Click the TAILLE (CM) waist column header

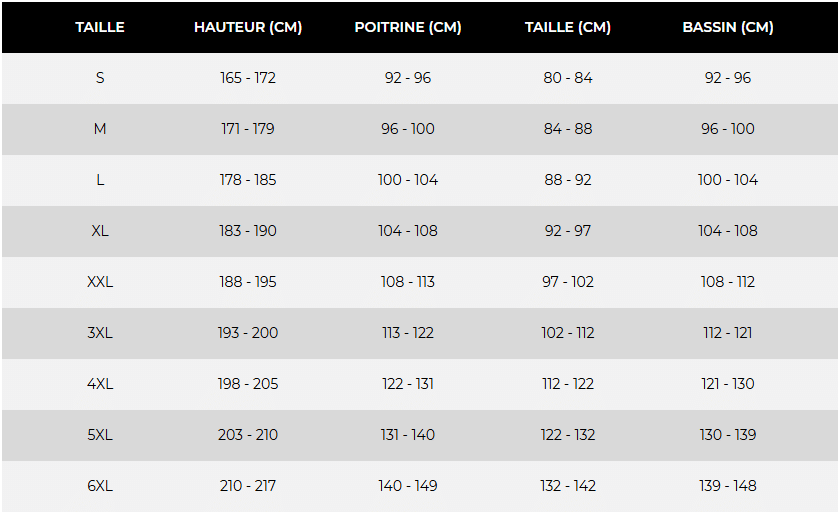[x=568, y=27]
